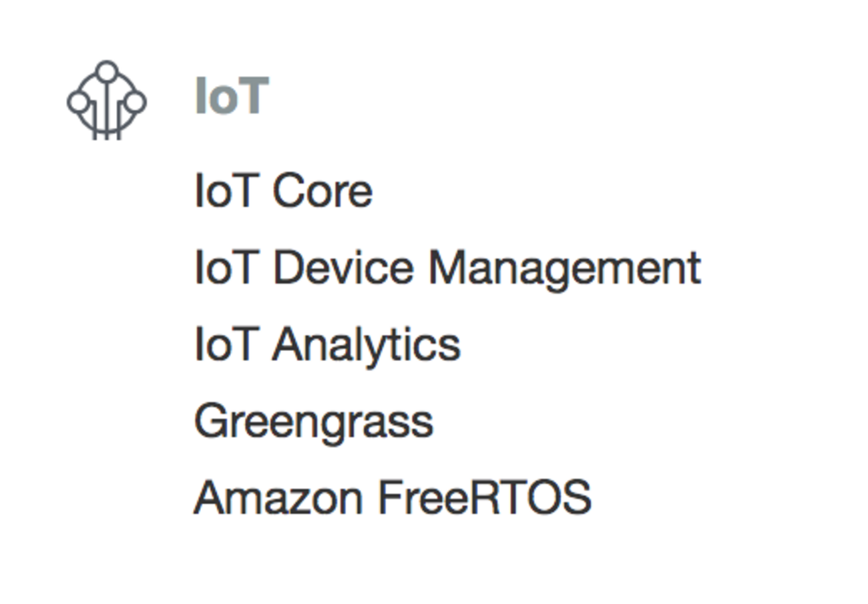Launch Amazon FreeRTOS
Screen dimensions: 868x604
(x=392, y=498)
